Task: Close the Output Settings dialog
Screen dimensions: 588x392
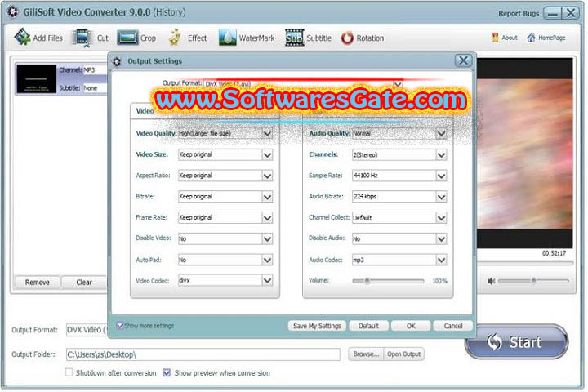Action: (464, 60)
